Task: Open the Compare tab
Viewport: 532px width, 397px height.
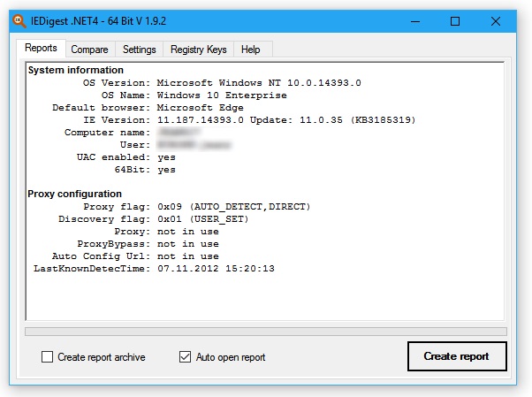Action: (x=89, y=50)
